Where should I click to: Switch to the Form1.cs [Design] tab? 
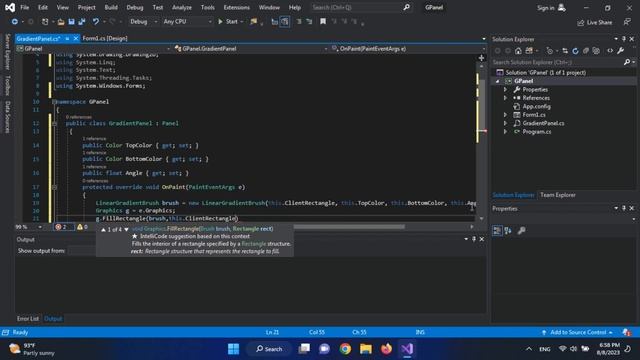pyautogui.click(x=105, y=38)
